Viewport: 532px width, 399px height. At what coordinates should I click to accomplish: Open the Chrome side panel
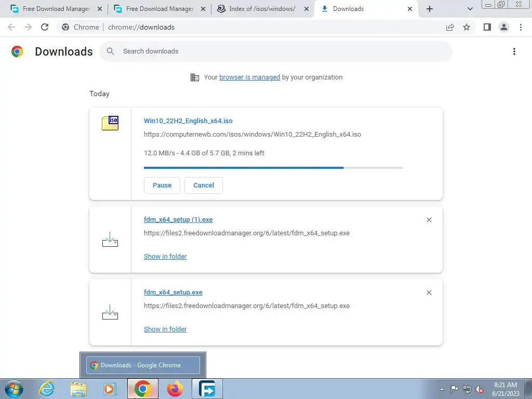[487, 27]
